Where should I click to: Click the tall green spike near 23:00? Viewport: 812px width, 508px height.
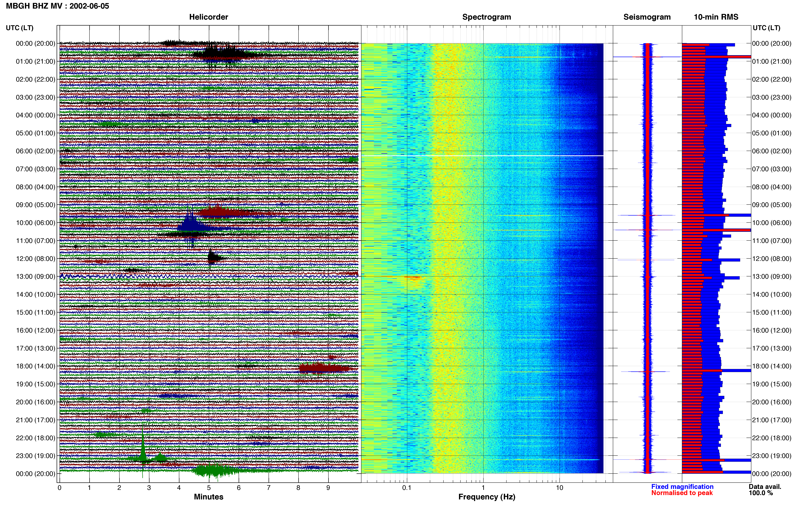pyautogui.click(x=143, y=450)
